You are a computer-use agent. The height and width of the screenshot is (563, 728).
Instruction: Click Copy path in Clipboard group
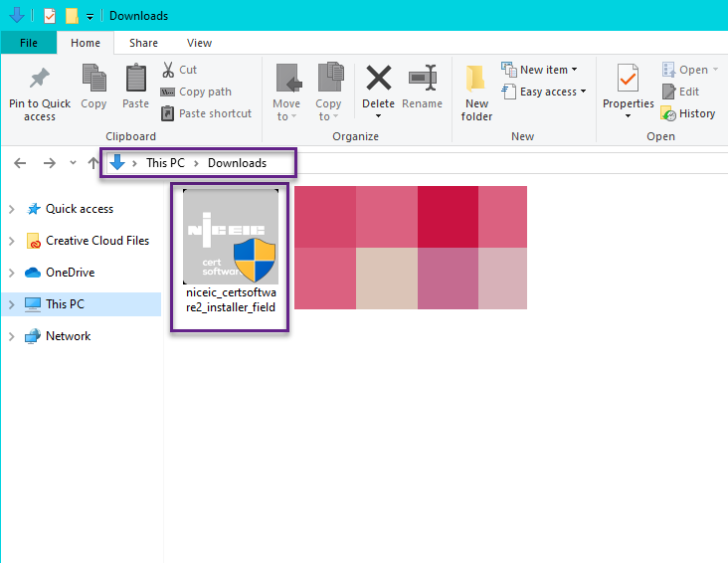pos(197,92)
